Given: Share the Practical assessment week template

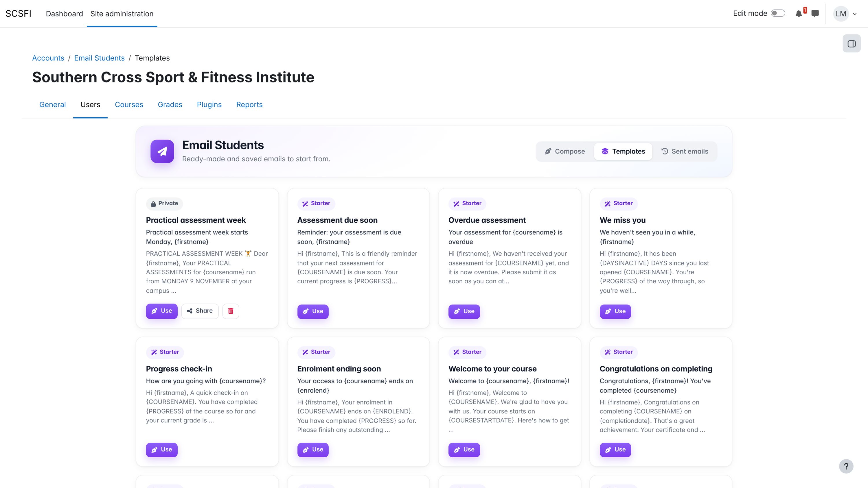Looking at the screenshot, I should coord(200,311).
